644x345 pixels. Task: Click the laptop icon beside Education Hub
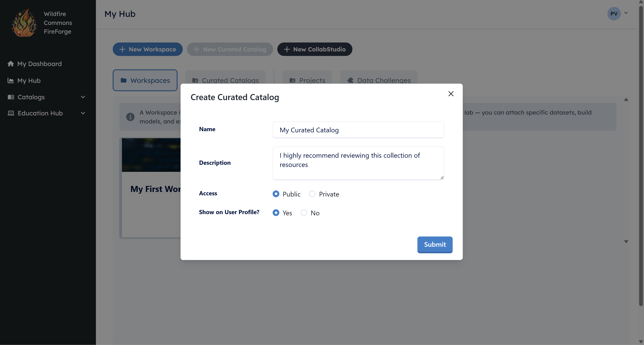pyautogui.click(x=11, y=113)
